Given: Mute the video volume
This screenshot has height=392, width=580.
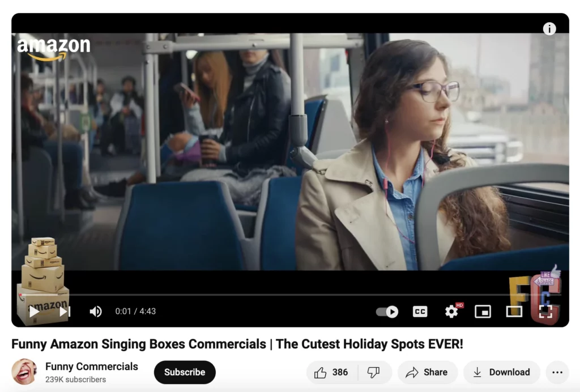Looking at the screenshot, I should coord(96,312).
